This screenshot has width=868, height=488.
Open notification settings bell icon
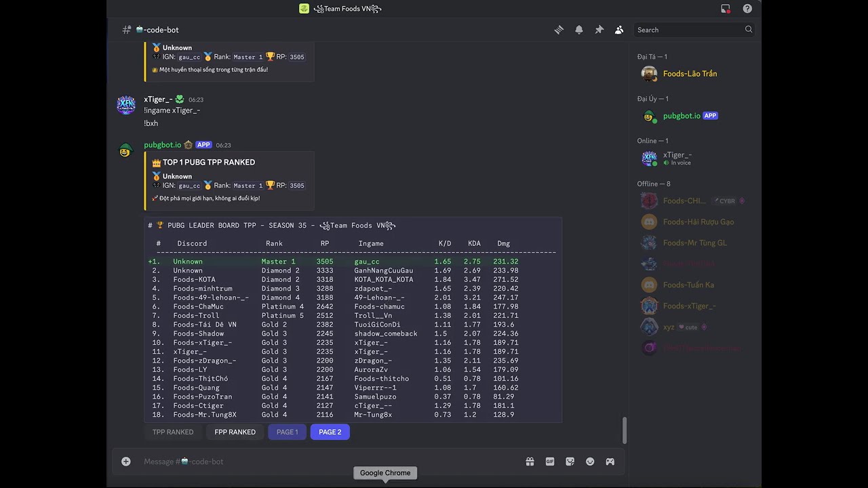[579, 30]
